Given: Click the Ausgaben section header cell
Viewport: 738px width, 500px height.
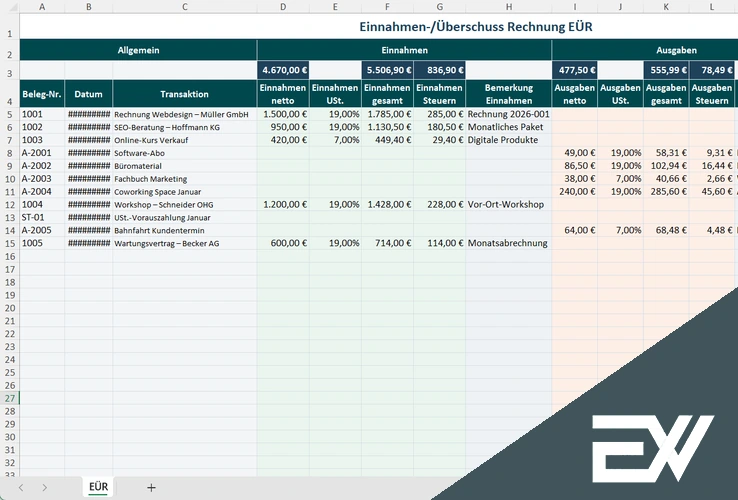Looking at the screenshot, I should [676, 49].
